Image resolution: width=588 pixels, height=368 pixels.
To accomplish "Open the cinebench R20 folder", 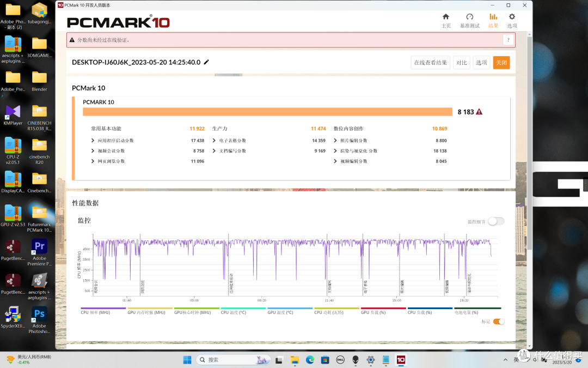I will (39, 151).
